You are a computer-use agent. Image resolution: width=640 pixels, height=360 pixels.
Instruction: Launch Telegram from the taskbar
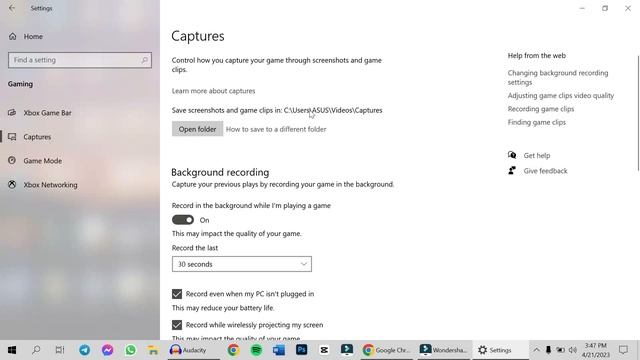tap(84, 350)
